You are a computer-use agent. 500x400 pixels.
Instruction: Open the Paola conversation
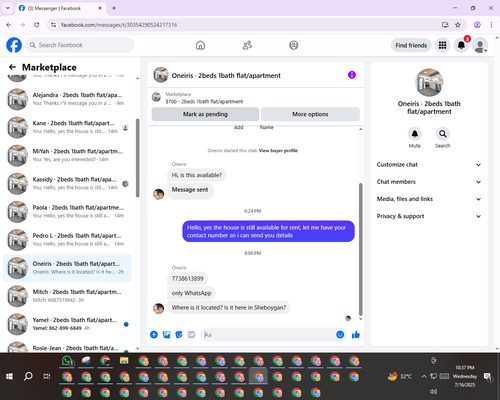(x=67, y=212)
